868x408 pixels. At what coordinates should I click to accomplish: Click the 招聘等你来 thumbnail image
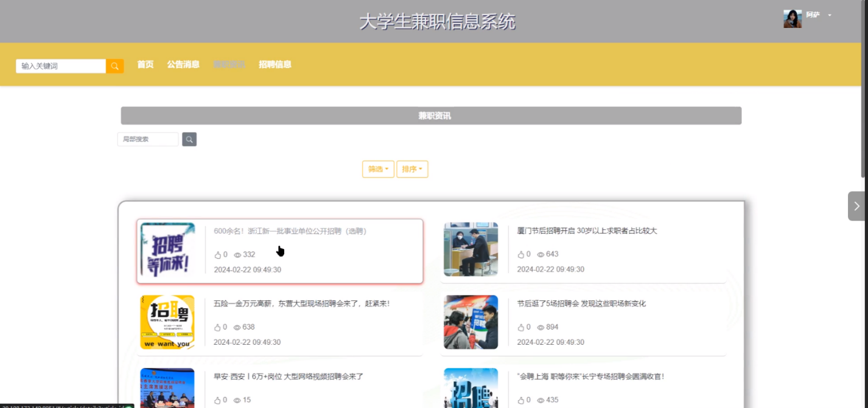(167, 250)
